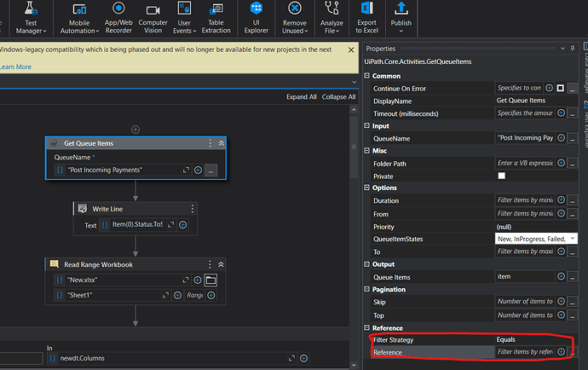Image resolution: width=588 pixels, height=370 pixels.
Task: Click Collapse All in designer
Action: tap(338, 97)
